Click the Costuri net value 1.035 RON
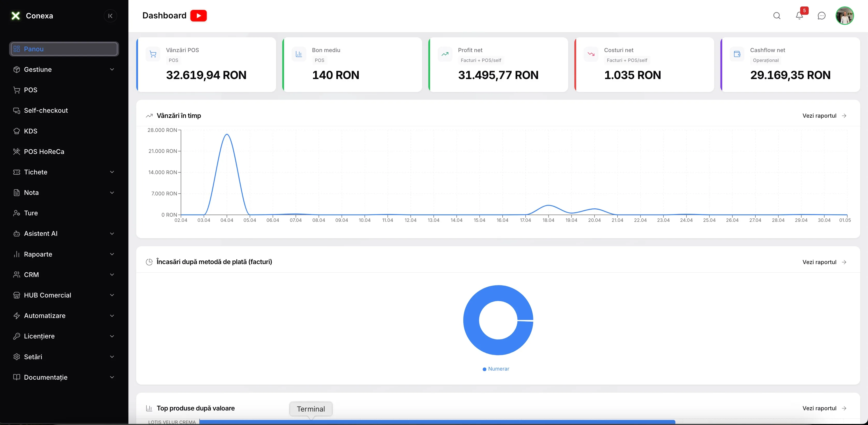 click(x=632, y=75)
